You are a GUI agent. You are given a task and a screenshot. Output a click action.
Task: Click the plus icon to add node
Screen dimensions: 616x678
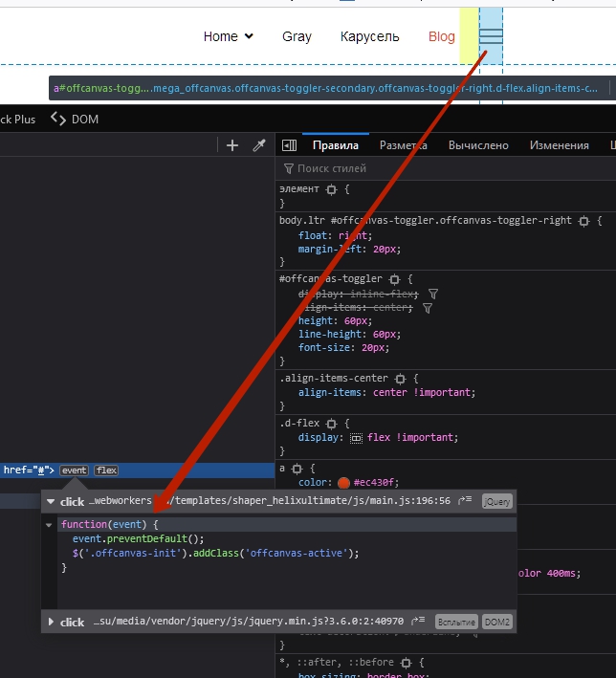231,145
